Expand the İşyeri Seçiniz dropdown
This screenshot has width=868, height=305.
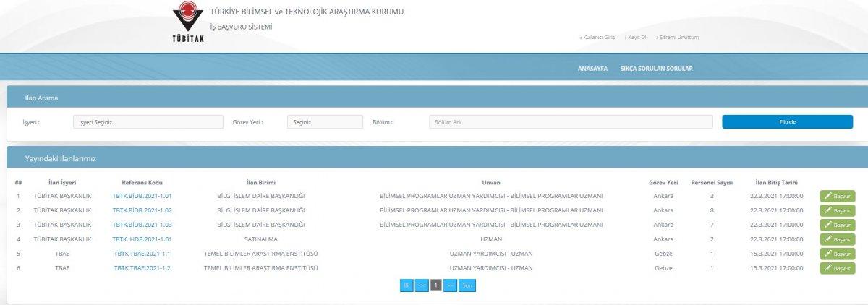[148, 122]
